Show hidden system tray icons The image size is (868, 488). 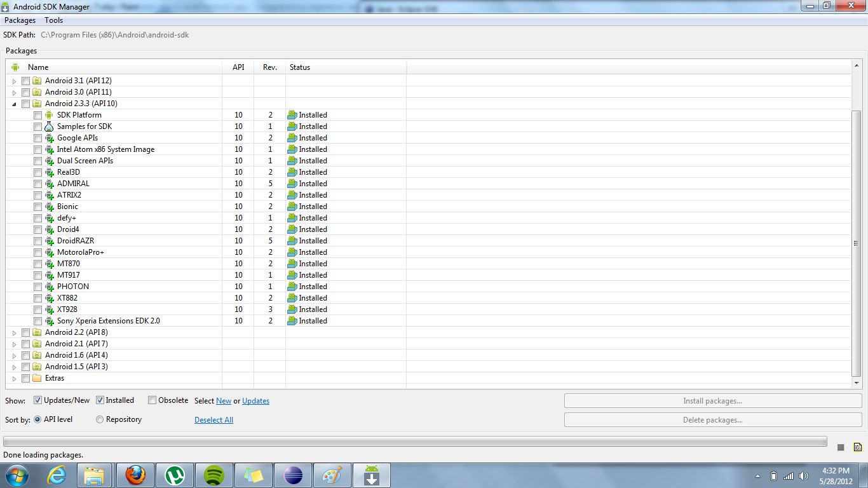coord(758,476)
